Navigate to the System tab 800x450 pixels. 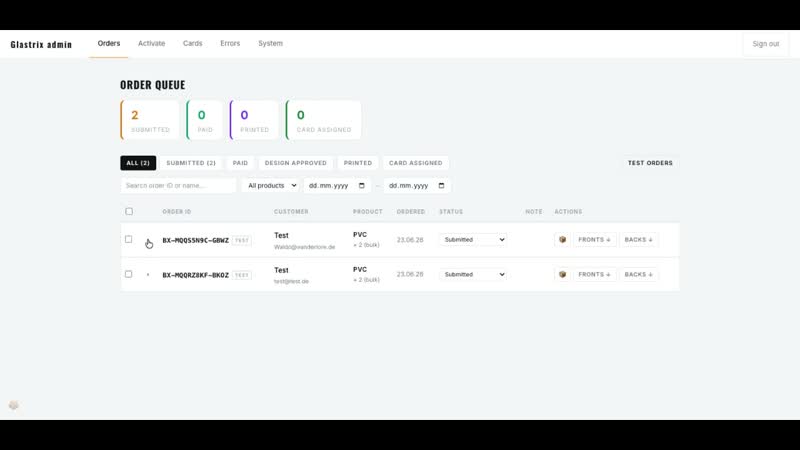click(x=270, y=43)
